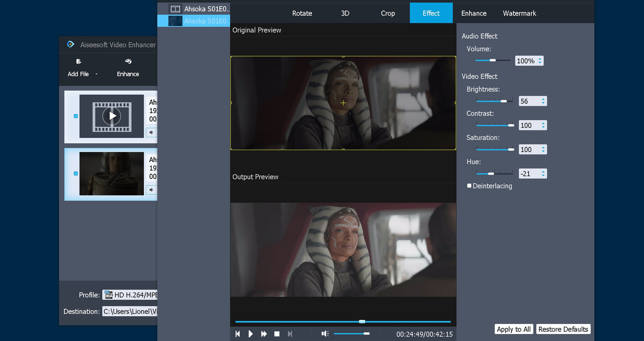
Task: Click the audio speaker icon under the second video
Action: (151, 190)
